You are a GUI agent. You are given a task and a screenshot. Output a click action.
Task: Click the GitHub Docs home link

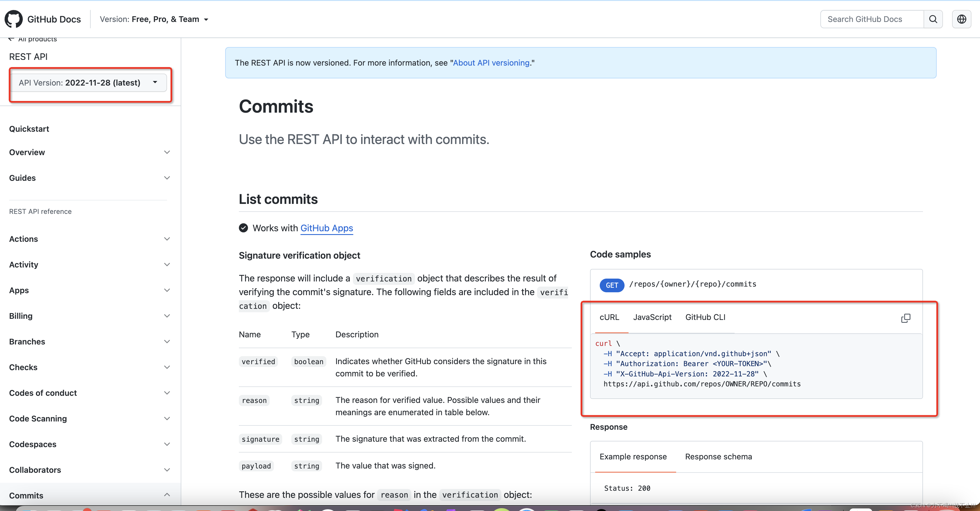54,19
